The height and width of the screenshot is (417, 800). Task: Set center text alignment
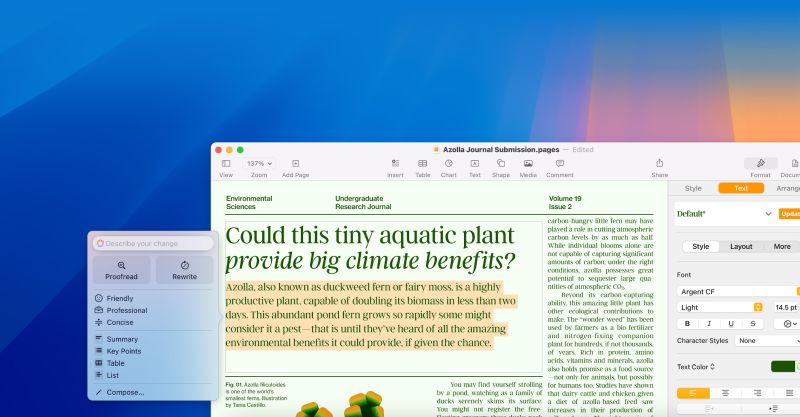coord(725,393)
